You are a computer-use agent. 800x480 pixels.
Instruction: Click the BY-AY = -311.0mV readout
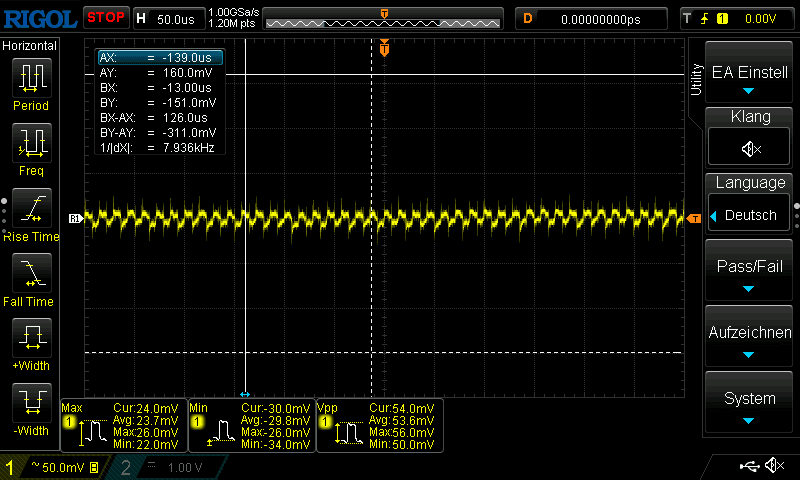click(x=160, y=133)
